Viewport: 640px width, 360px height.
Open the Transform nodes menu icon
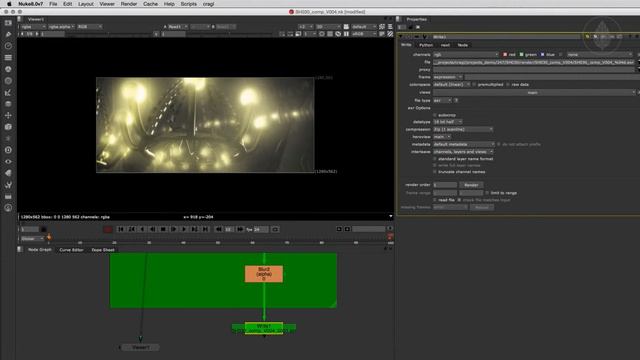coord(8,116)
